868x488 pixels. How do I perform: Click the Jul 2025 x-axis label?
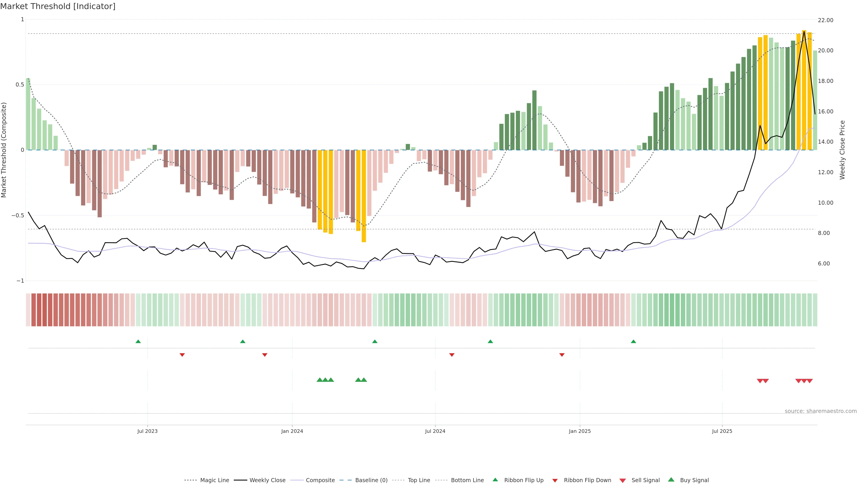(722, 431)
